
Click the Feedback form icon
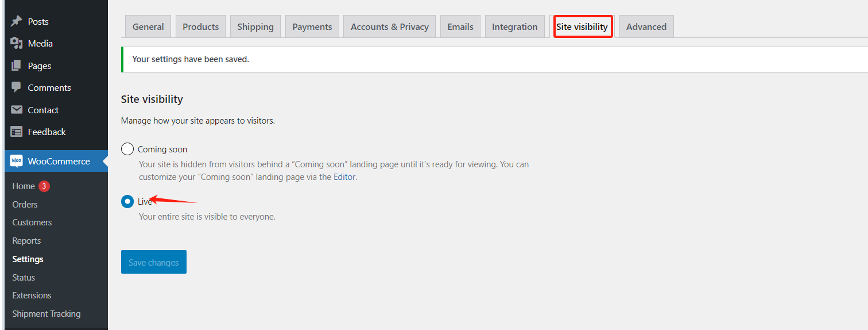point(17,132)
